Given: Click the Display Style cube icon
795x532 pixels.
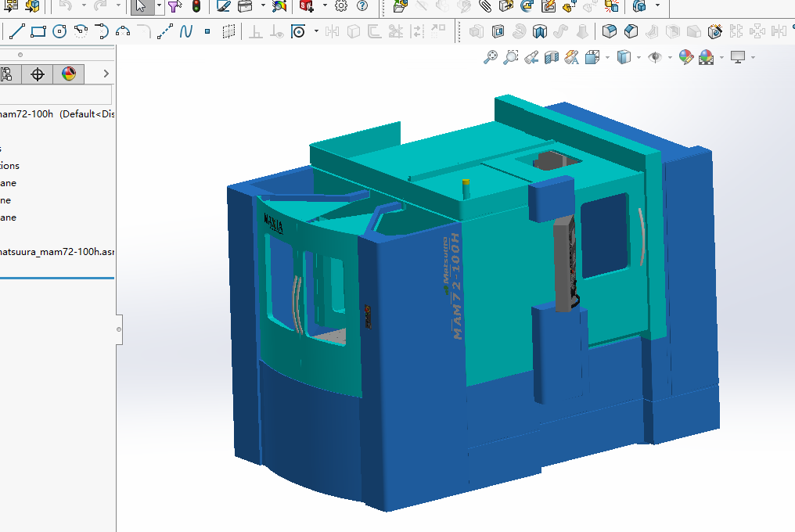Looking at the screenshot, I should pos(624,57).
